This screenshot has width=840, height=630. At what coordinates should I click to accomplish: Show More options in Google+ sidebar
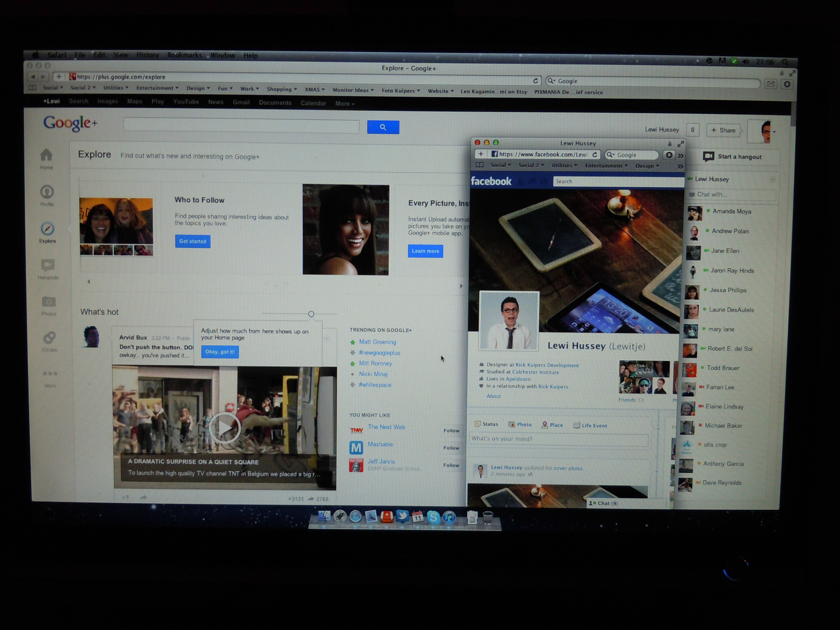(50, 374)
